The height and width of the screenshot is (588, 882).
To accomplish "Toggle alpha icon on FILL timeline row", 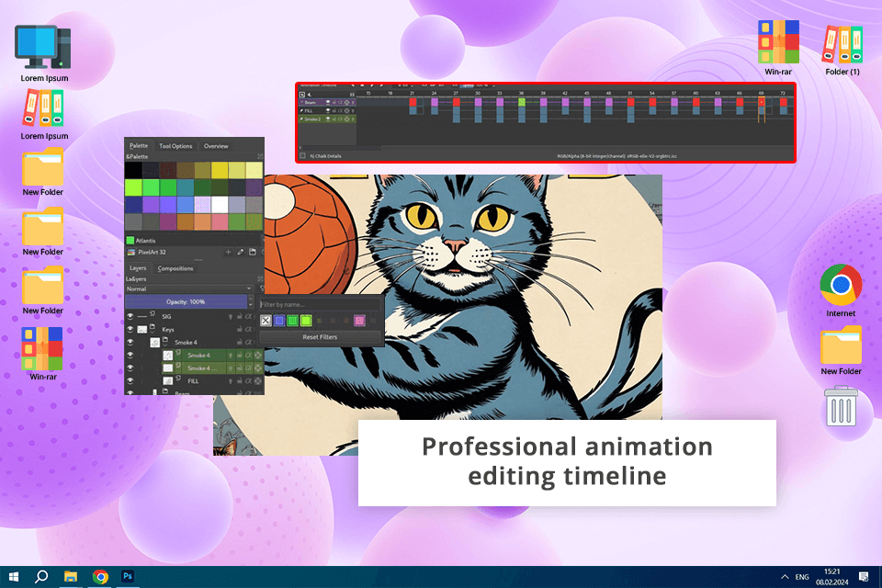I will (340, 111).
